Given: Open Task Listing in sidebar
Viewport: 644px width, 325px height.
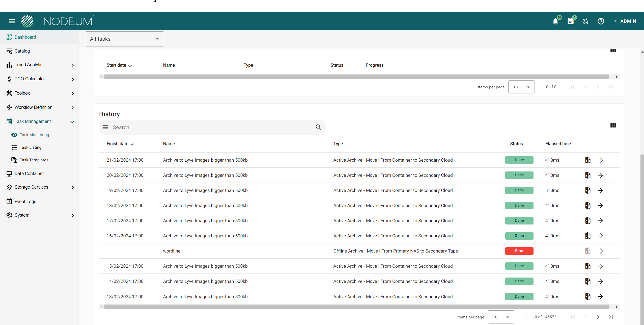Looking at the screenshot, I should click(x=31, y=147).
